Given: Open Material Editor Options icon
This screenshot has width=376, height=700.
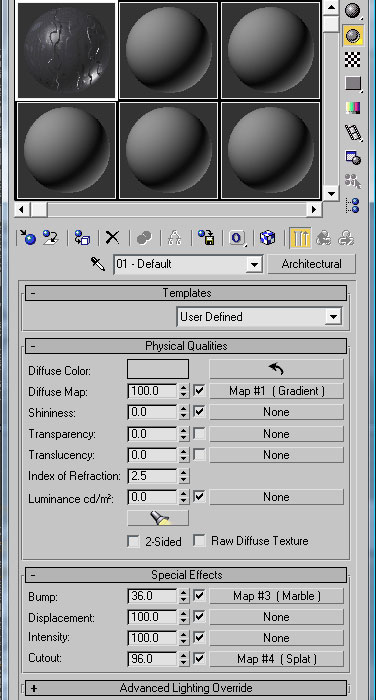Looking at the screenshot, I should click(x=353, y=157).
